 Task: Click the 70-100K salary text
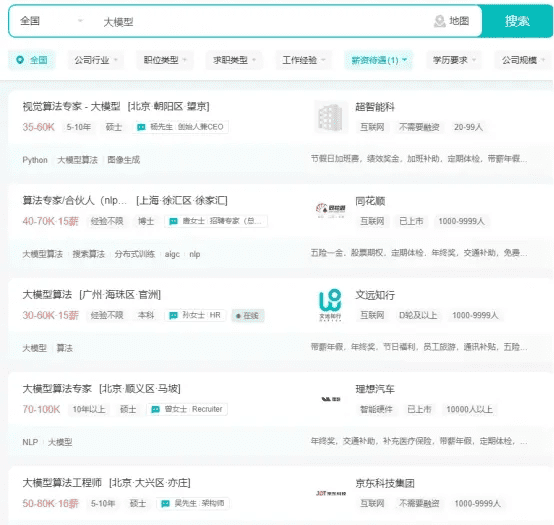(x=41, y=409)
